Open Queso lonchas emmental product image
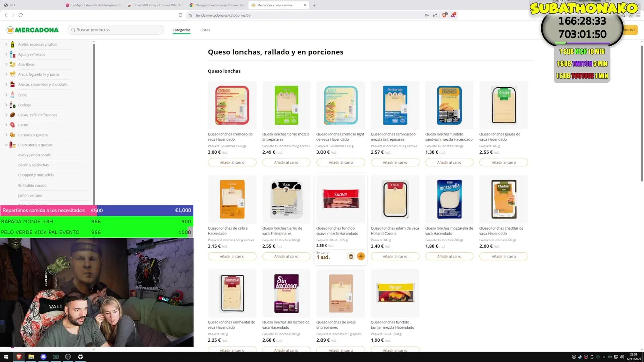 (232, 293)
